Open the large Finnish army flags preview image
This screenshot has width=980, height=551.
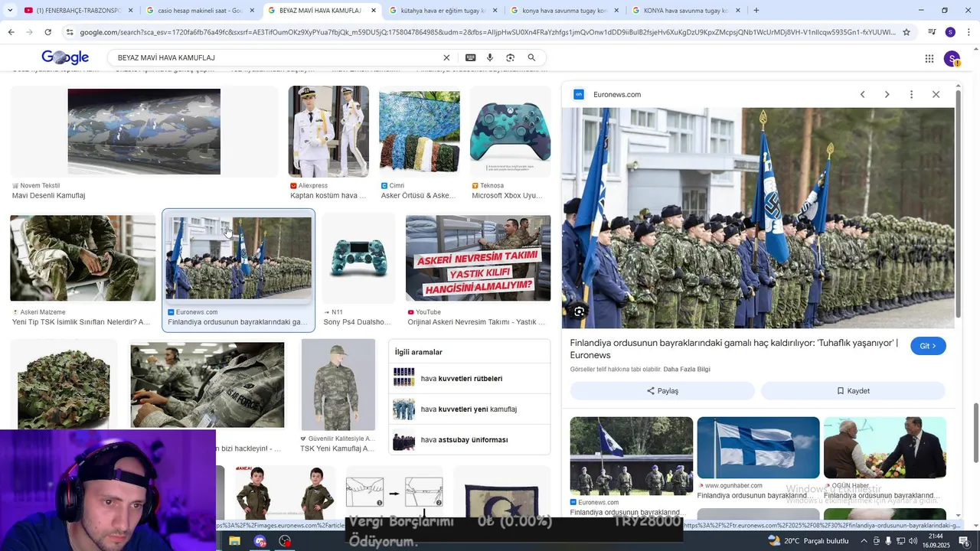(758, 218)
